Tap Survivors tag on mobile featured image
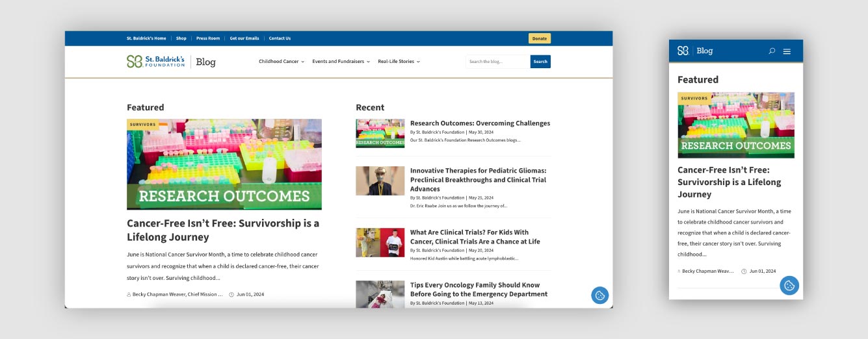This screenshot has height=339, width=868. point(694,98)
